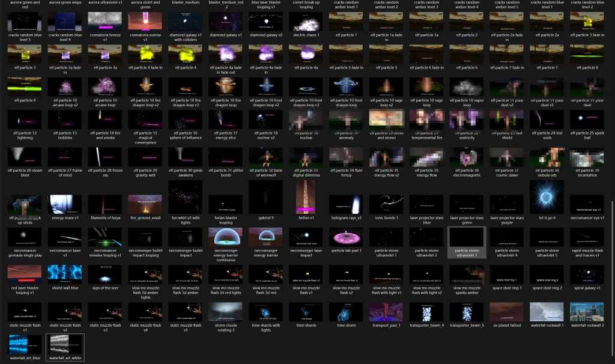The width and height of the screenshot is (615, 364).
Task: Pick the 'particle lab pad 1' thumbnail
Action: tap(346, 237)
